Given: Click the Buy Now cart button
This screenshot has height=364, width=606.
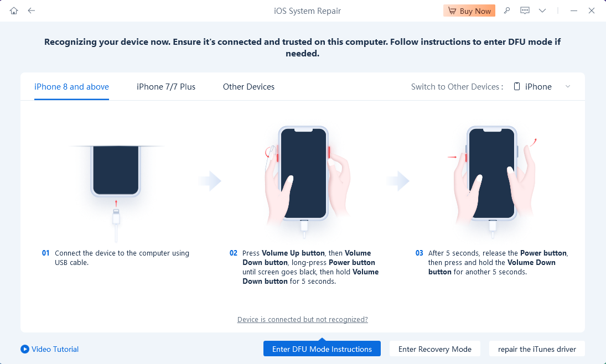Looking at the screenshot, I should point(469,11).
